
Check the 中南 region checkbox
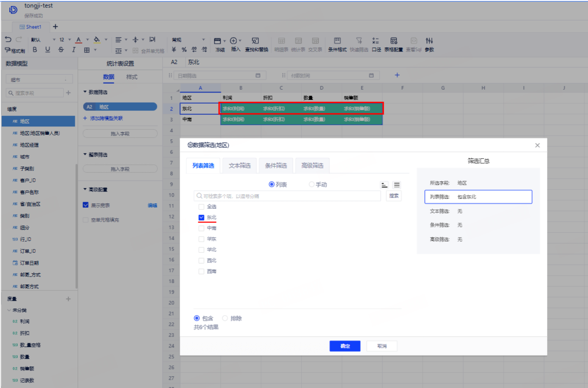pyautogui.click(x=201, y=228)
